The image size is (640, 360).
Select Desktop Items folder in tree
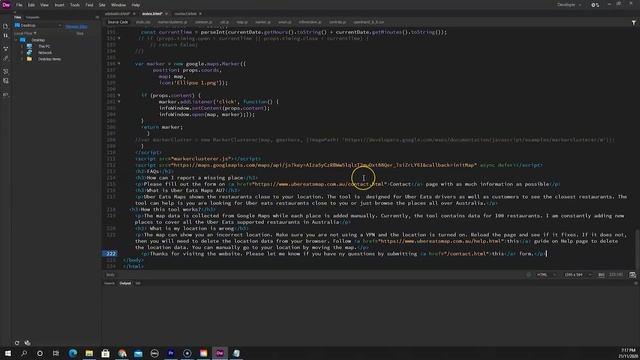click(x=49, y=59)
